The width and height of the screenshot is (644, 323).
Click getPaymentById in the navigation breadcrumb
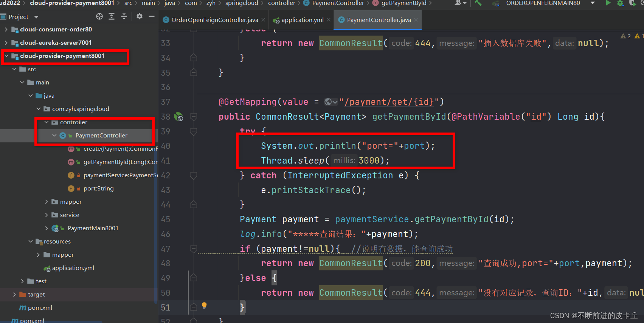point(404,3)
